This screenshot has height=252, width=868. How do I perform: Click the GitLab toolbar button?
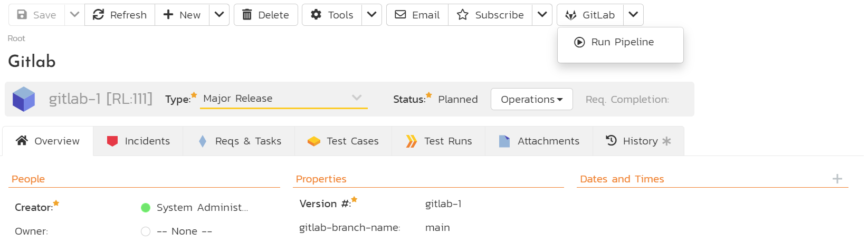tap(590, 15)
